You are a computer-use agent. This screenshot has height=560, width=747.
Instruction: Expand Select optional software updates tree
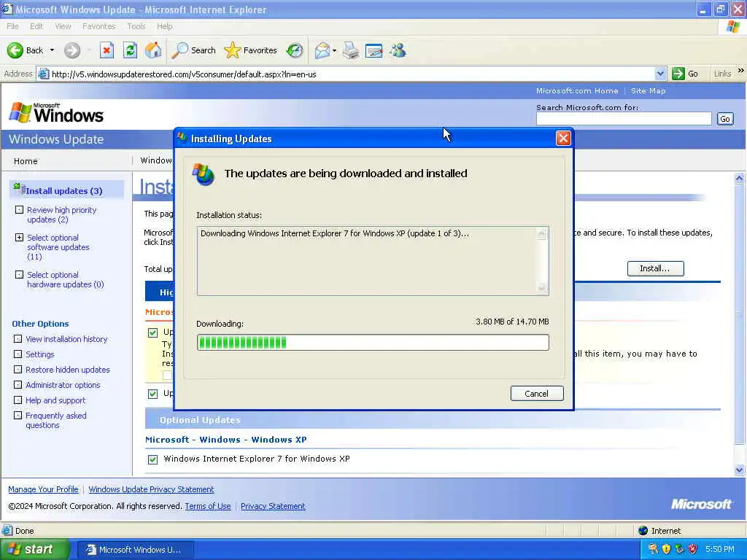(x=19, y=237)
